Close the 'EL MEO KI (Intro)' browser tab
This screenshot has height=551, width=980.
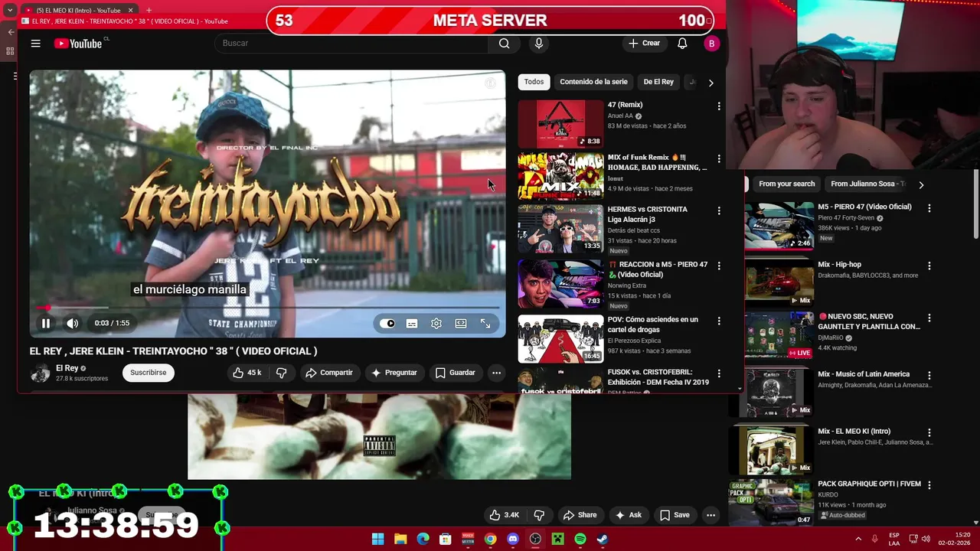pyautogui.click(x=131, y=10)
